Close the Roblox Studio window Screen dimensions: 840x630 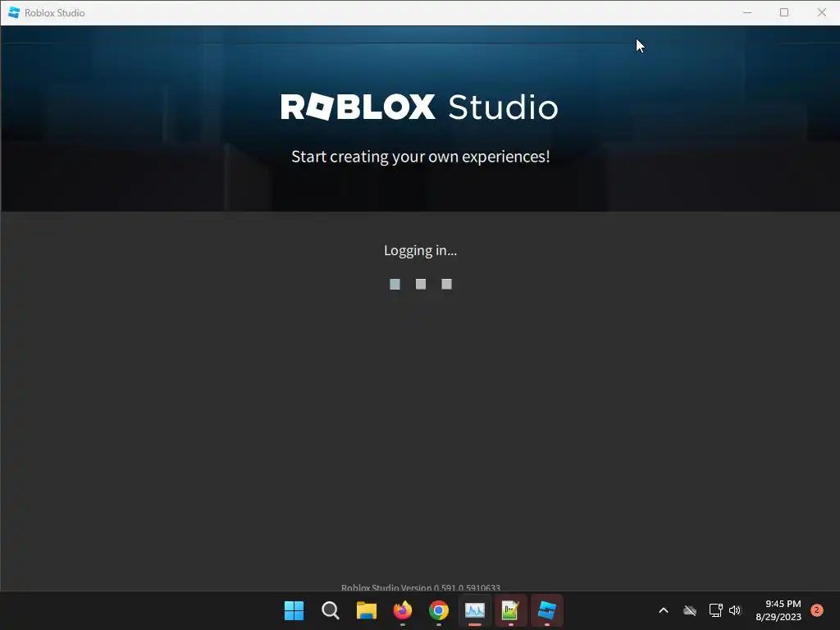(x=822, y=12)
